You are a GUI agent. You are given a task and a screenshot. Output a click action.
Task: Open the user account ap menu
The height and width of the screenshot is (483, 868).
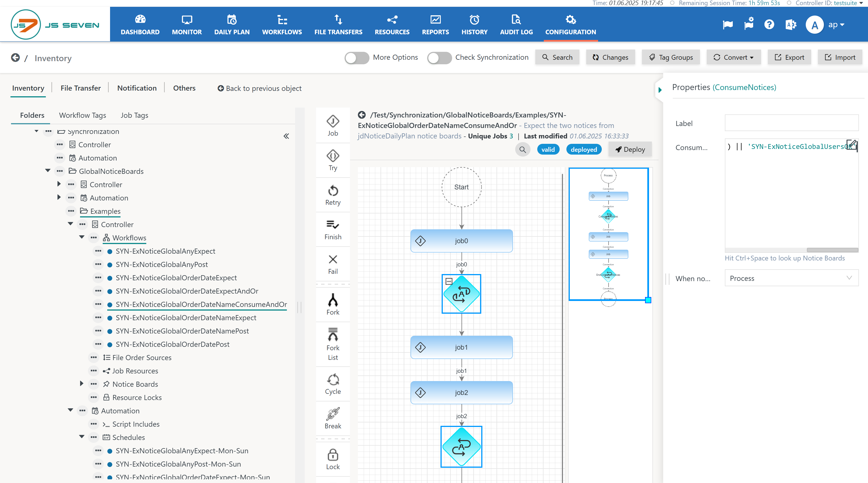(x=836, y=25)
